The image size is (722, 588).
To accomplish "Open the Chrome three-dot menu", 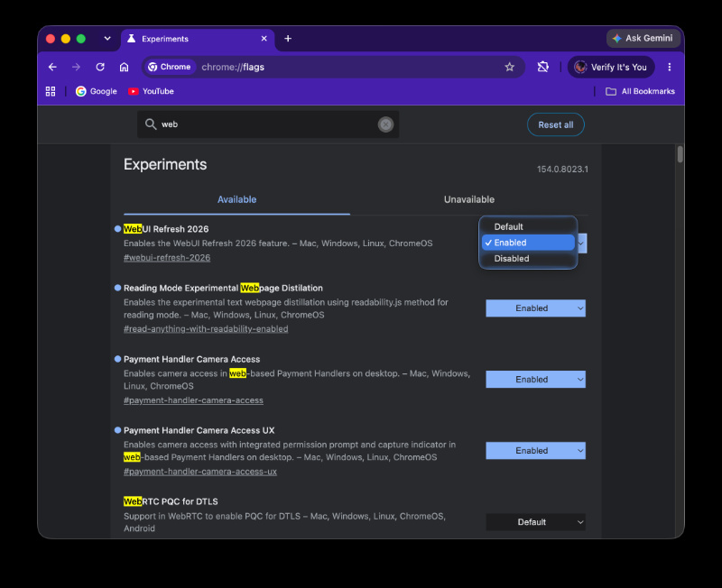I will (669, 67).
